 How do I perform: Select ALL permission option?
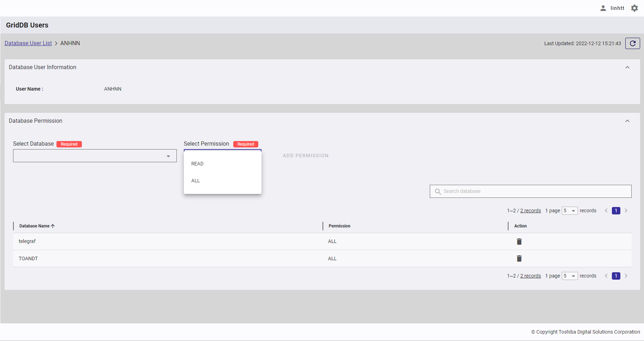pyautogui.click(x=195, y=181)
